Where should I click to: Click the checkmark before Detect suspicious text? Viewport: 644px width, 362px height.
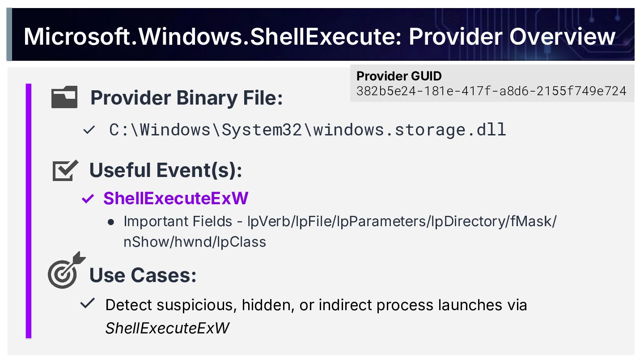[88, 304]
